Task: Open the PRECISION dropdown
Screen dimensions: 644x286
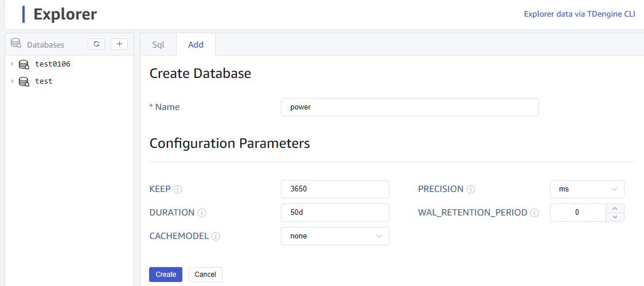Action: 587,189
